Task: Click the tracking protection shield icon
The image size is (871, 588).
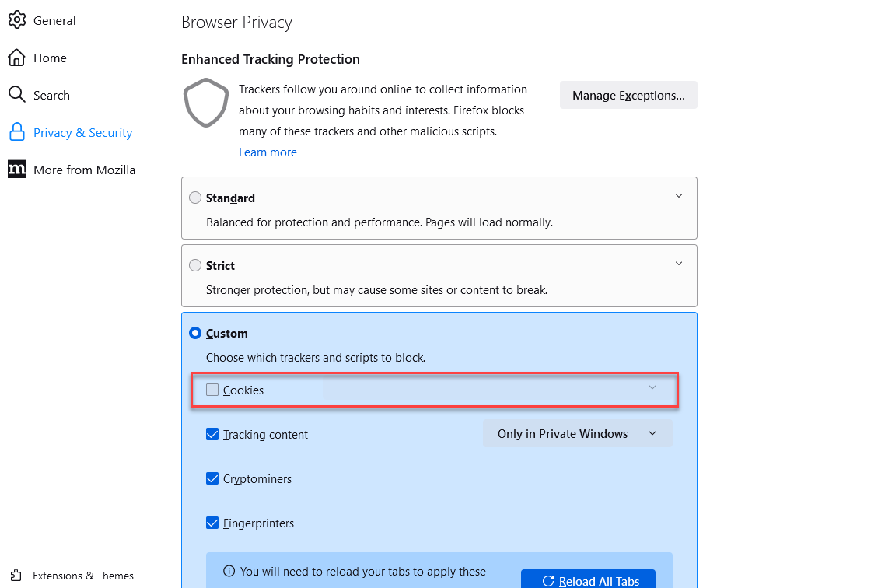Action: [x=205, y=103]
